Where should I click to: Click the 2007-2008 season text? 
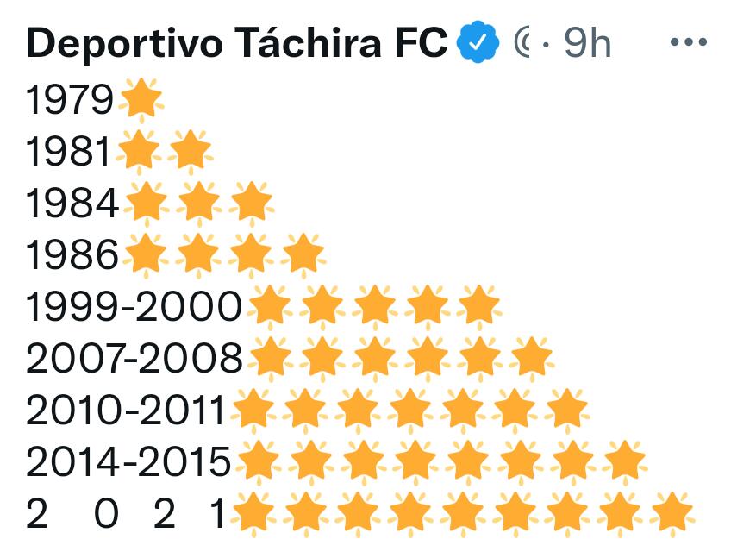[134, 358]
